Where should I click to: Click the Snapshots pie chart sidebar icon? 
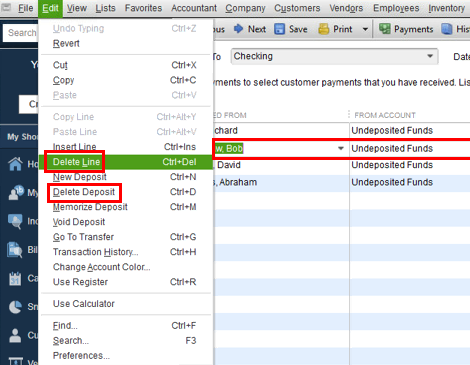tap(15, 307)
